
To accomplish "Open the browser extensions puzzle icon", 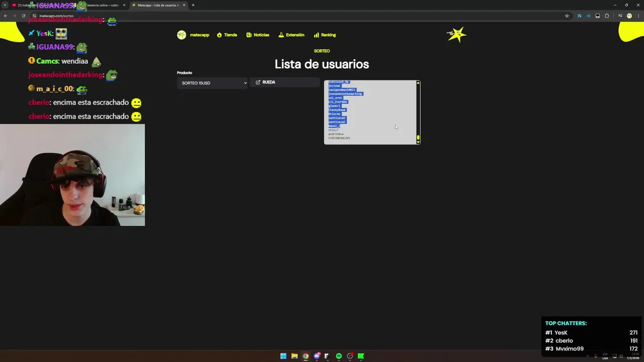I will pos(607,16).
